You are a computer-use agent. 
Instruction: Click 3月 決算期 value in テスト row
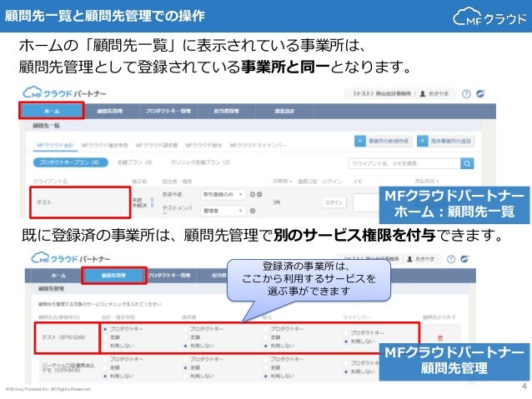point(277,202)
